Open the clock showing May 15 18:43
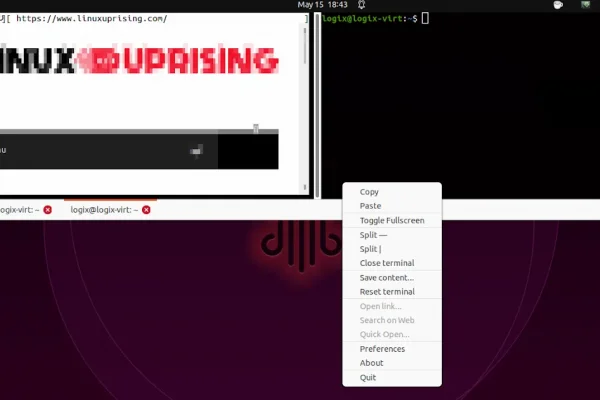The height and width of the screenshot is (400, 600). (322, 5)
